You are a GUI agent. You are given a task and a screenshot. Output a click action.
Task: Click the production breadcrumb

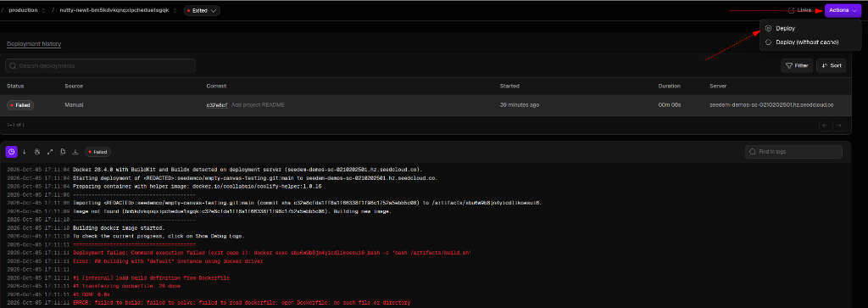pyautogui.click(x=23, y=10)
